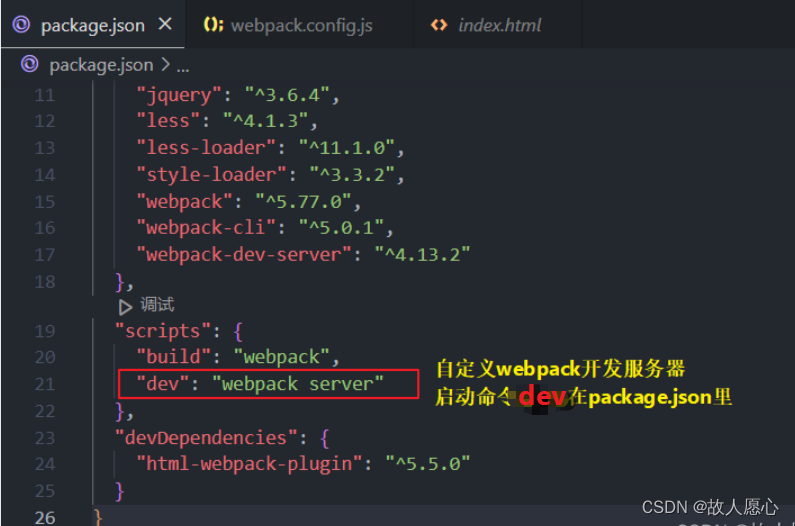This screenshot has width=795, height=526.
Task: Click the "^3.6.4" version value
Action: click(x=287, y=95)
